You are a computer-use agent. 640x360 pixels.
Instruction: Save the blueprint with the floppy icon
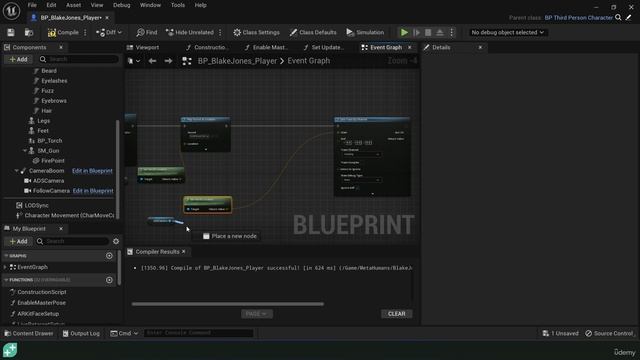[11, 32]
